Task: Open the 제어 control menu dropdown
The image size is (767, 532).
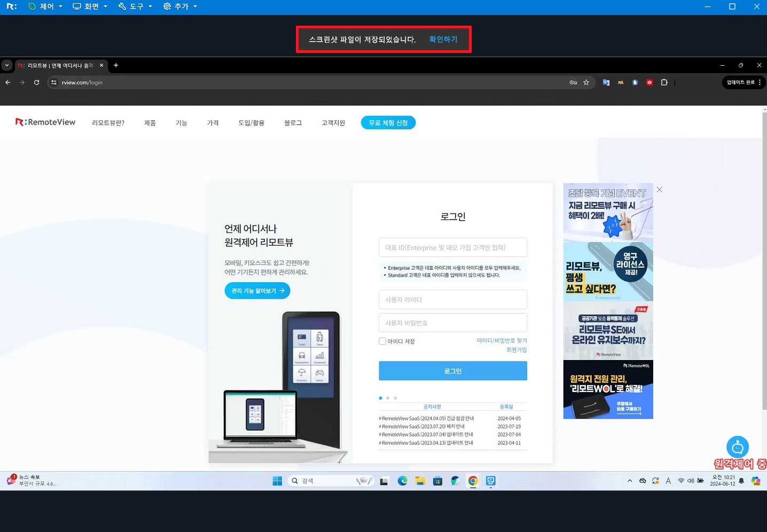Action: click(45, 6)
